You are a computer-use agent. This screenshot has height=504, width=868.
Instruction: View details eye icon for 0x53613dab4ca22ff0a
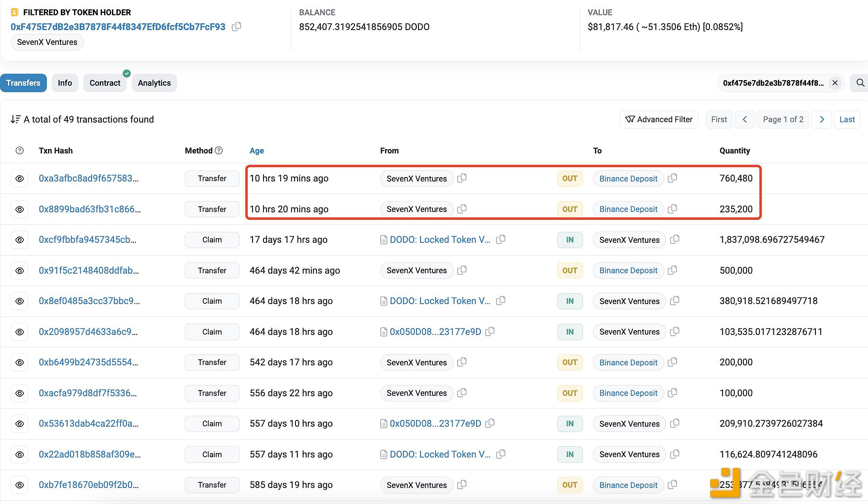(x=20, y=424)
